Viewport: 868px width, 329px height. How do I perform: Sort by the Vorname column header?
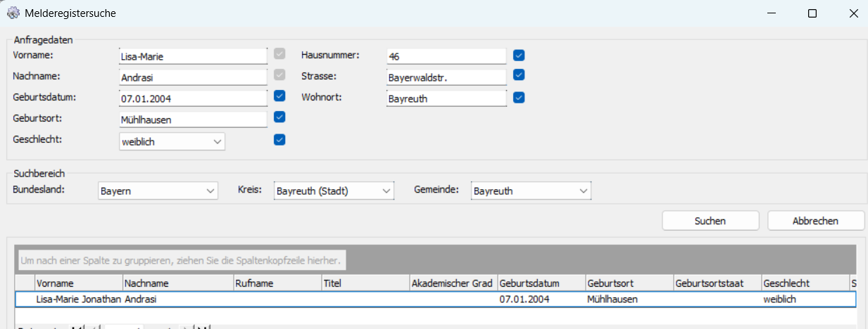pos(78,283)
